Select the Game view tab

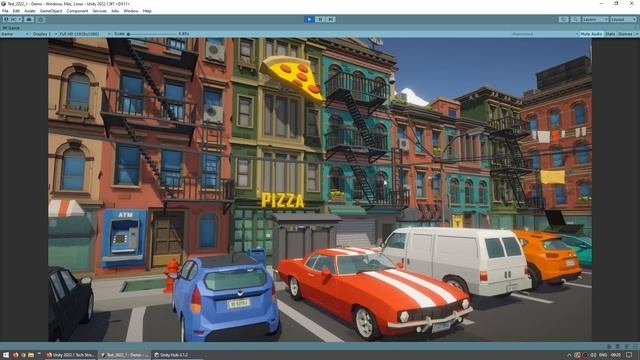[11, 28]
